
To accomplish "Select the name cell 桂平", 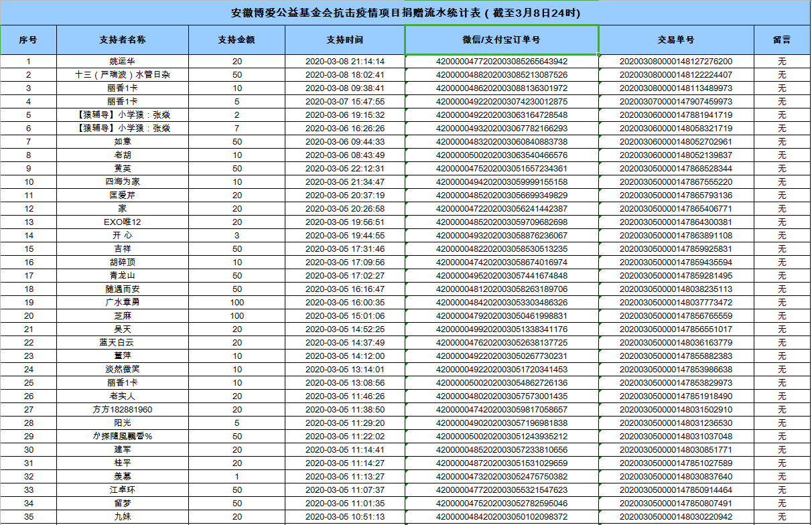I will click(x=123, y=463).
